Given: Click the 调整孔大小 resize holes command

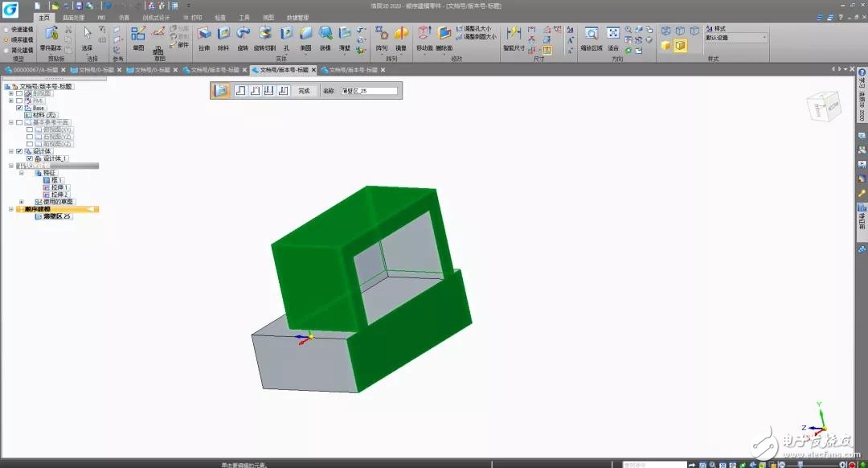Looking at the screenshot, I should pos(474,29).
